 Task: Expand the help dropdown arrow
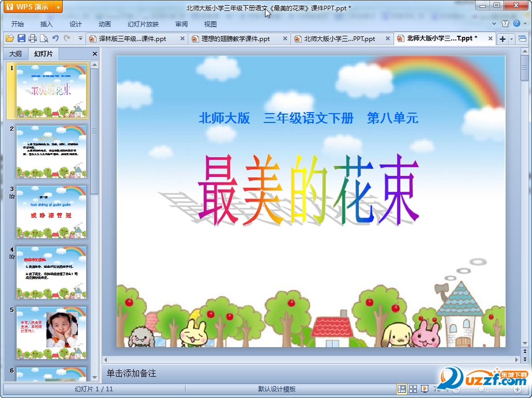pos(525,23)
